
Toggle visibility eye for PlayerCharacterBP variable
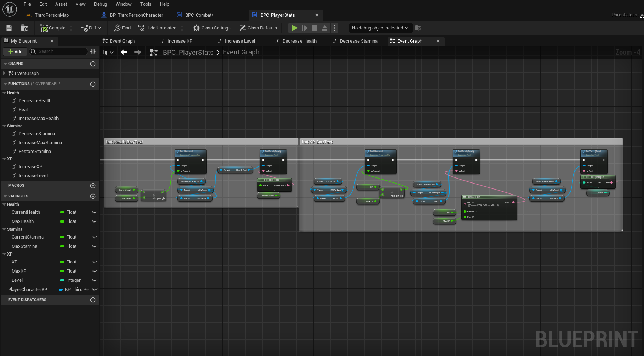point(95,290)
